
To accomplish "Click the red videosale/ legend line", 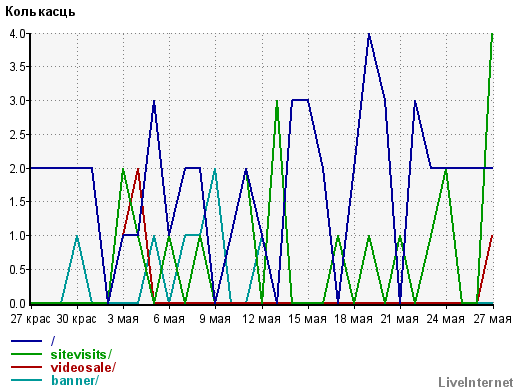I will click(27, 367).
